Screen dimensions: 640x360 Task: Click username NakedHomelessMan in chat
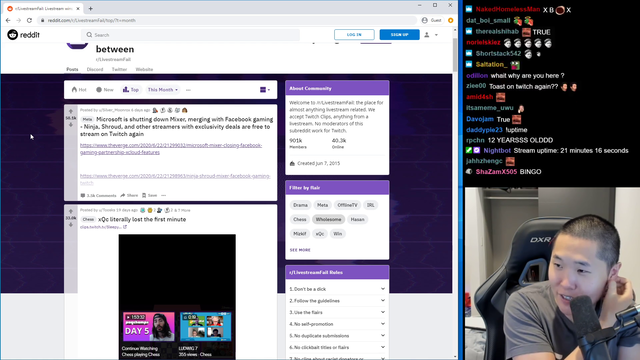[x=508, y=9]
